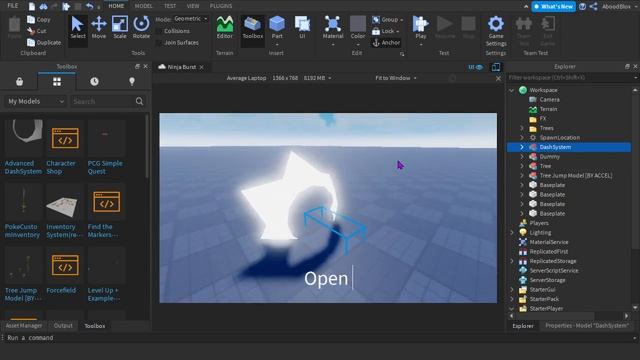
Task: Switch to the Output bottom tab
Action: (63, 326)
